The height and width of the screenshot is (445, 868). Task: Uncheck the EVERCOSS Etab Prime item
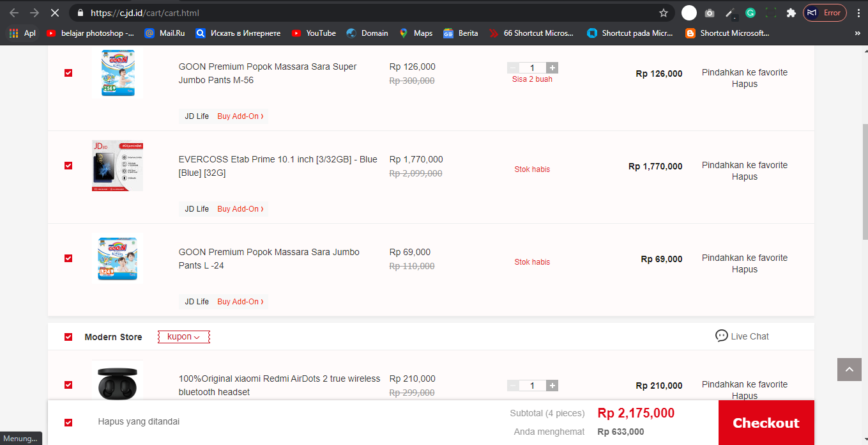(x=68, y=166)
